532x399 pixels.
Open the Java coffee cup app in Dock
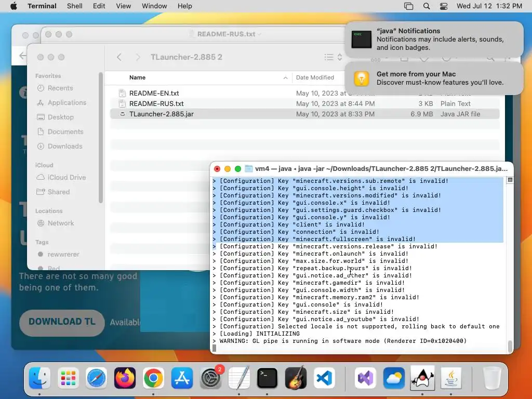pos(451,378)
